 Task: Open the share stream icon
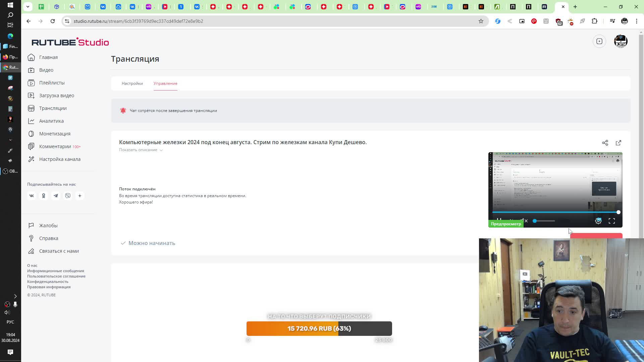pos(605,143)
